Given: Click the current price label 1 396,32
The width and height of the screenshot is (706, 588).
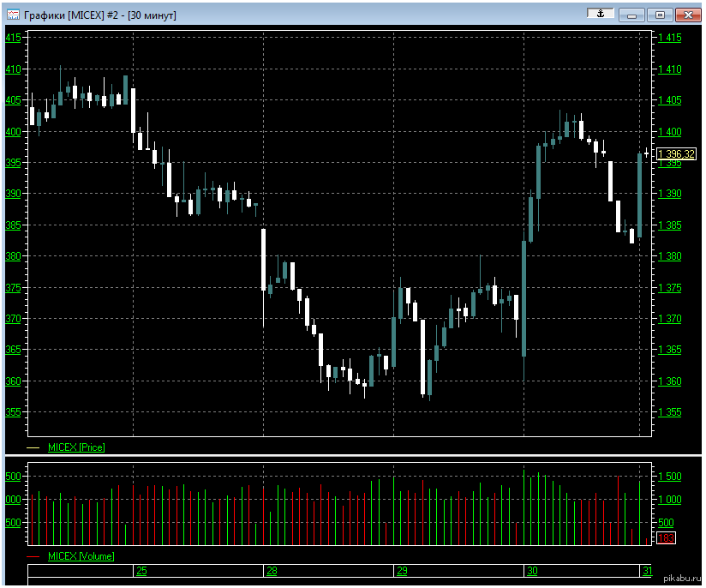Looking at the screenshot, I should (676, 154).
